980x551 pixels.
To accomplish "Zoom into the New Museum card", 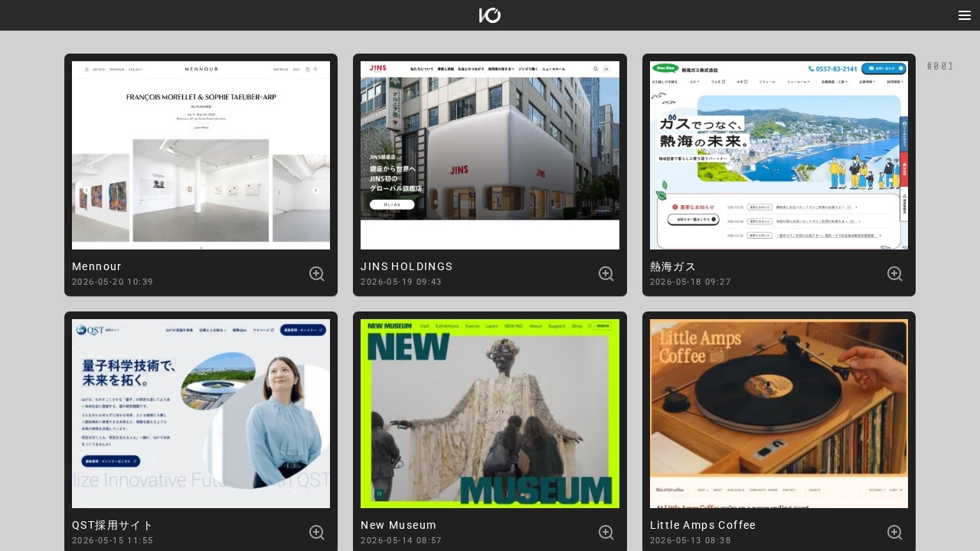I will (x=606, y=533).
